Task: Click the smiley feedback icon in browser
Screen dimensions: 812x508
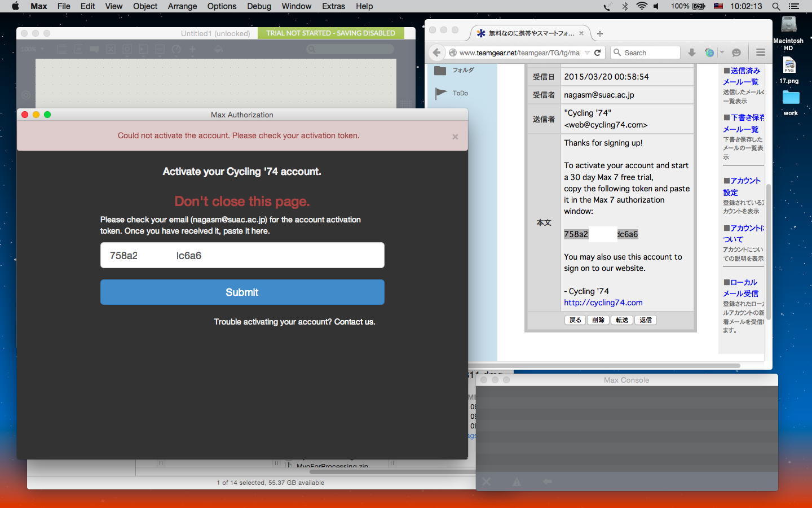Action: (x=736, y=52)
